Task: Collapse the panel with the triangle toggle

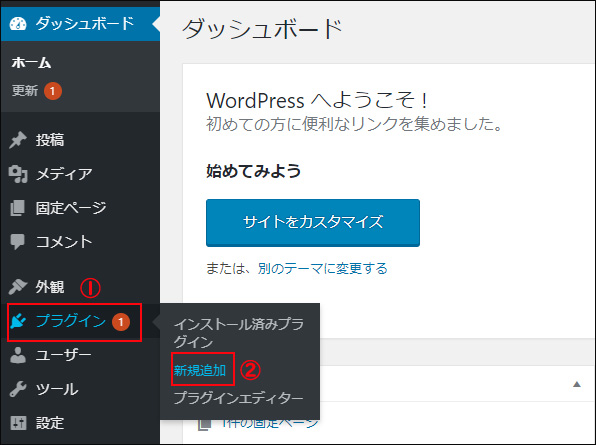Action: click(577, 384)
